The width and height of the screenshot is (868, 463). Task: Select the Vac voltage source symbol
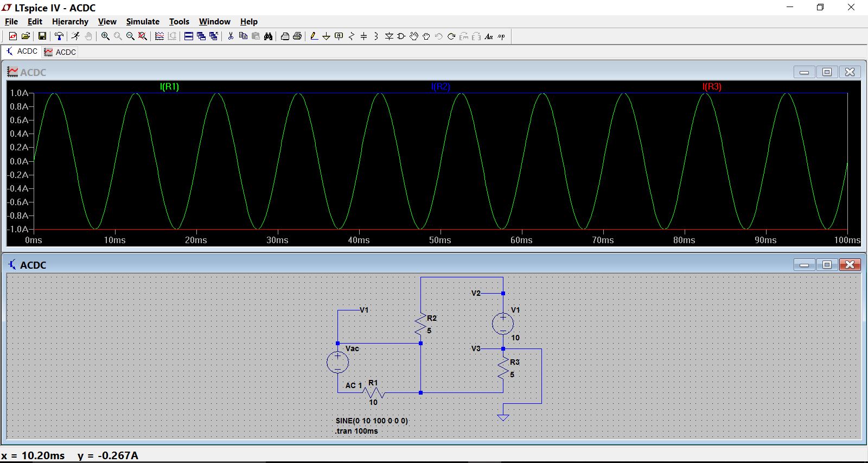(337, 362)
